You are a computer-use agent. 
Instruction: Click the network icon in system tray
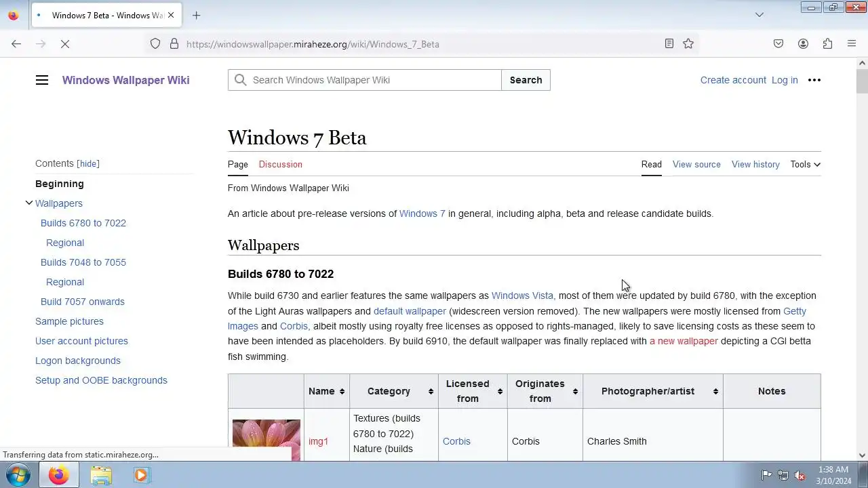click(783, 475)
